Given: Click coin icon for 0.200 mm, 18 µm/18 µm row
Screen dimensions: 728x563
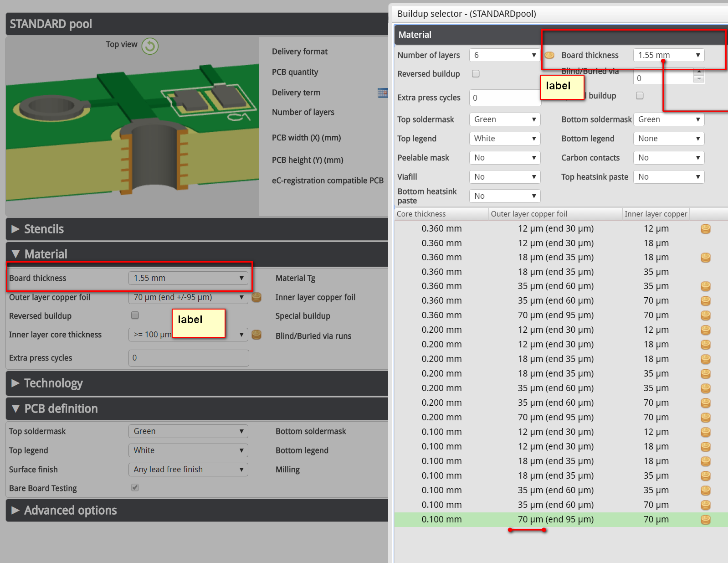Looking at the screenshot, I should [705, 359].
